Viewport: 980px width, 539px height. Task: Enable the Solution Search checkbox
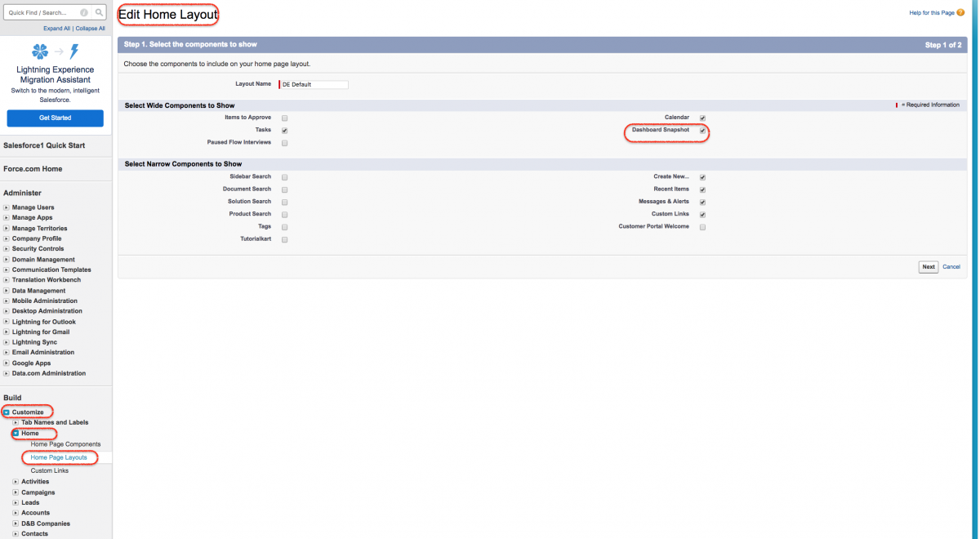click(285, 202)
